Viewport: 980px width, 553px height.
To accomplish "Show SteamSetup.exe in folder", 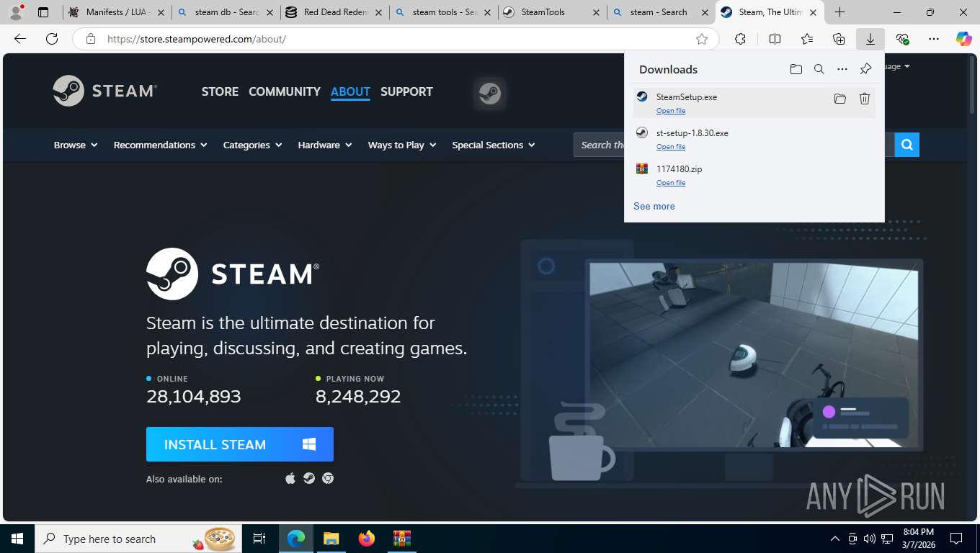I will [x=839, y=99].
